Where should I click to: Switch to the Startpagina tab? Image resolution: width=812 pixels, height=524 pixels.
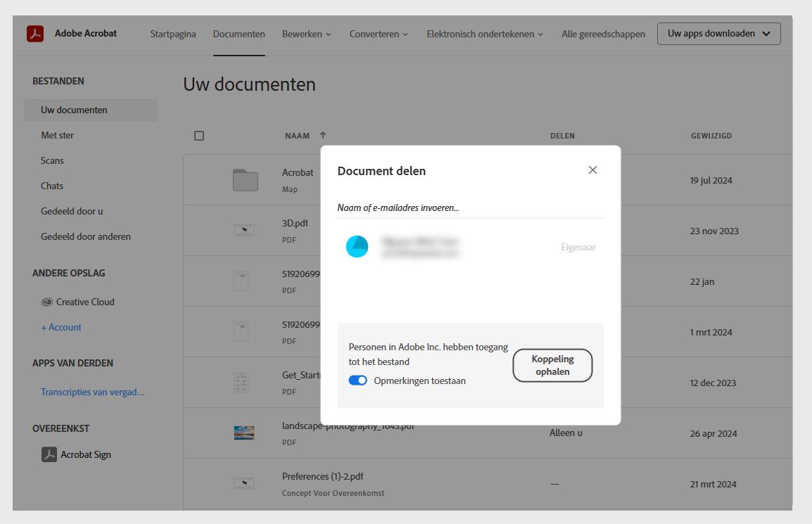[172, 33]
